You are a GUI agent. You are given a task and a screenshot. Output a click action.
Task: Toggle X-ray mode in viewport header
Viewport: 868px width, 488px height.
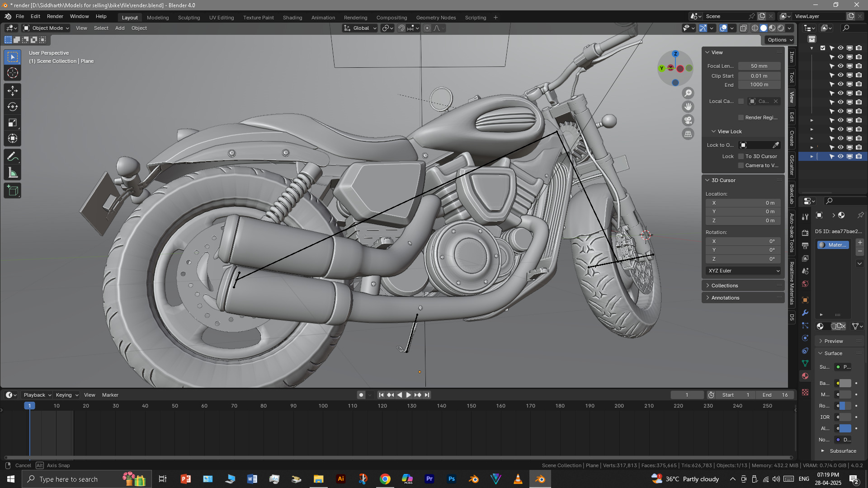point(744,28)
